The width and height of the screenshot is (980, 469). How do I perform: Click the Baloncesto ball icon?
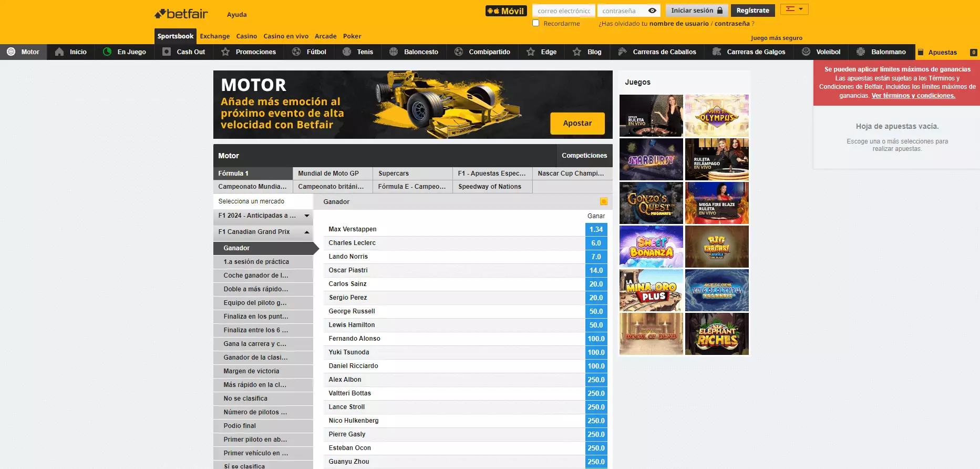pos(394,52)
